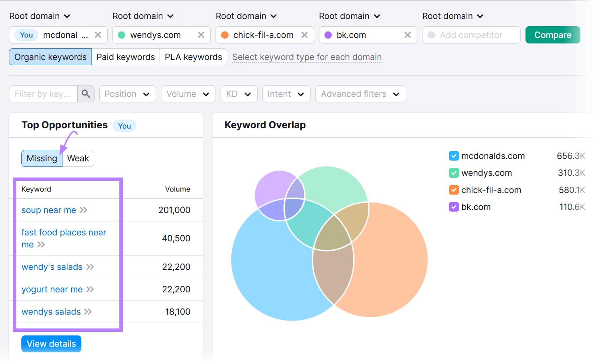Remove bk.com with its X icon
600x364 pixels.
[408, 35]
